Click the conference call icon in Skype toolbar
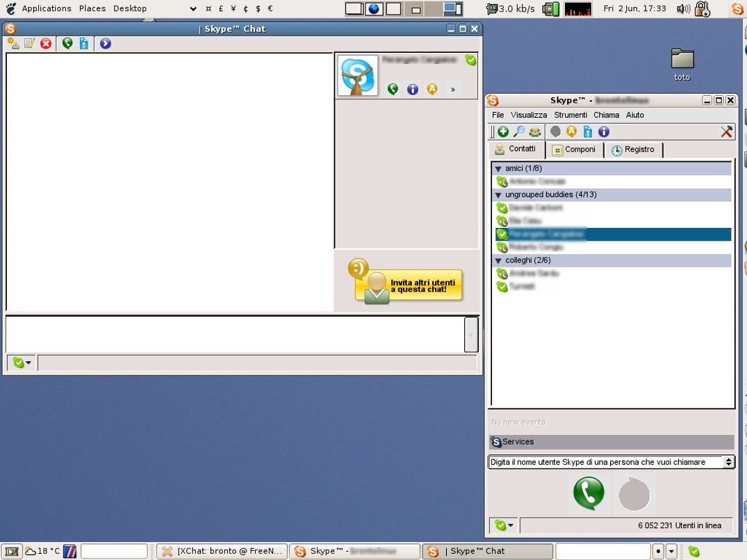Viewport: 747px width, 560px height. [535, 132]
